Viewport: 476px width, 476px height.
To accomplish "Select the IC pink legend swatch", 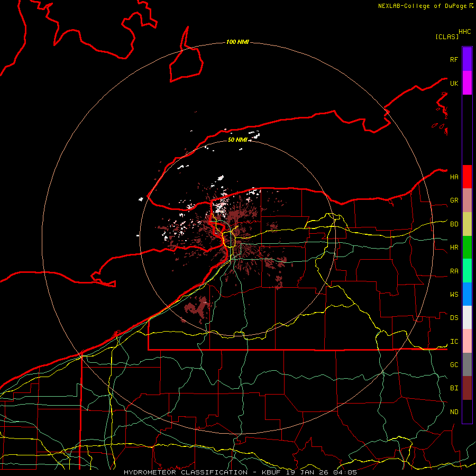I will 467,341.
